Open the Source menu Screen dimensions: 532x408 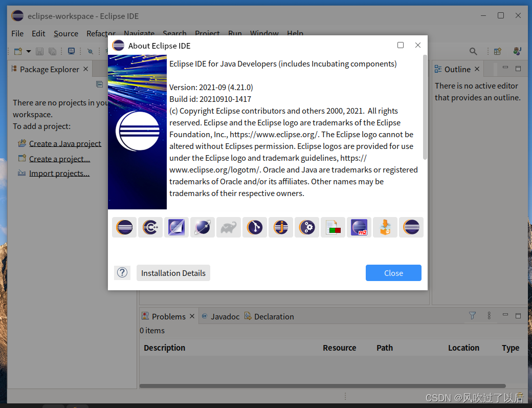(x=66, y=34)
